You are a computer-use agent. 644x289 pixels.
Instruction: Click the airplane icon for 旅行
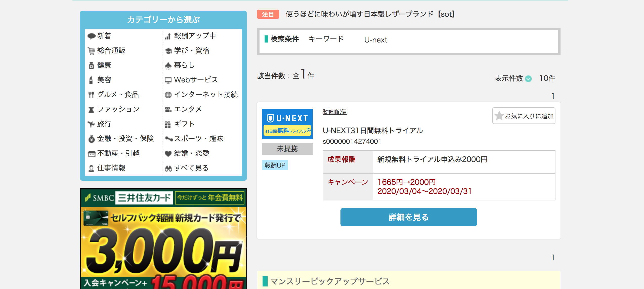(x=91, y=124)
